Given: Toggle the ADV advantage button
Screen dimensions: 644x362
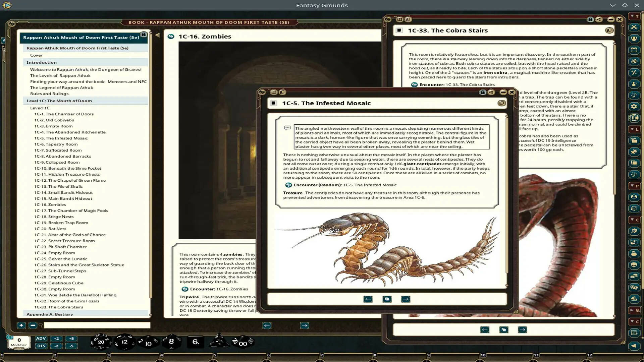Looking at the screenshot, I should [x=41, y=339].
